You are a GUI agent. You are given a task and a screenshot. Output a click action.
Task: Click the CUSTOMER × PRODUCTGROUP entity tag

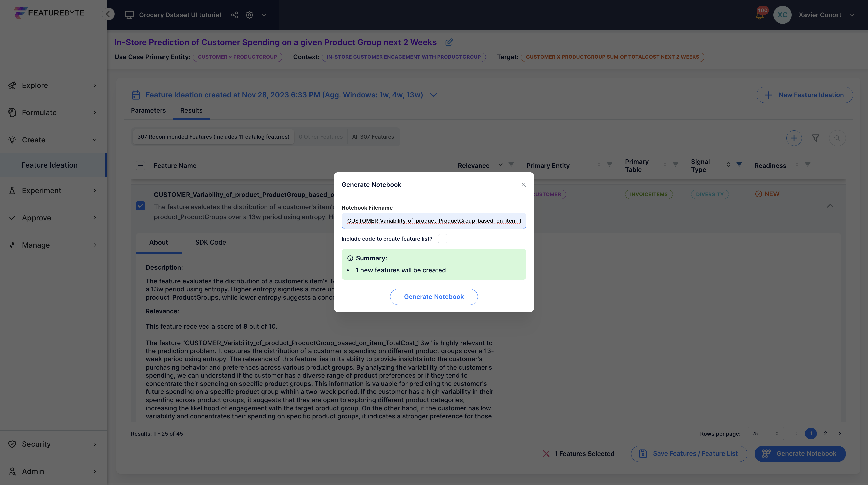click(x=237, y=57)
